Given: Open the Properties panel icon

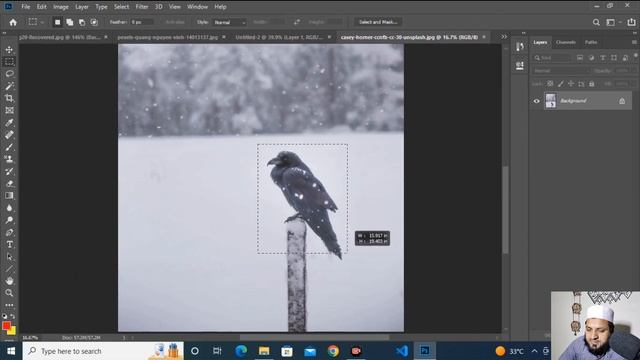Looking at the screenshot, I should (x=520, y=65).
